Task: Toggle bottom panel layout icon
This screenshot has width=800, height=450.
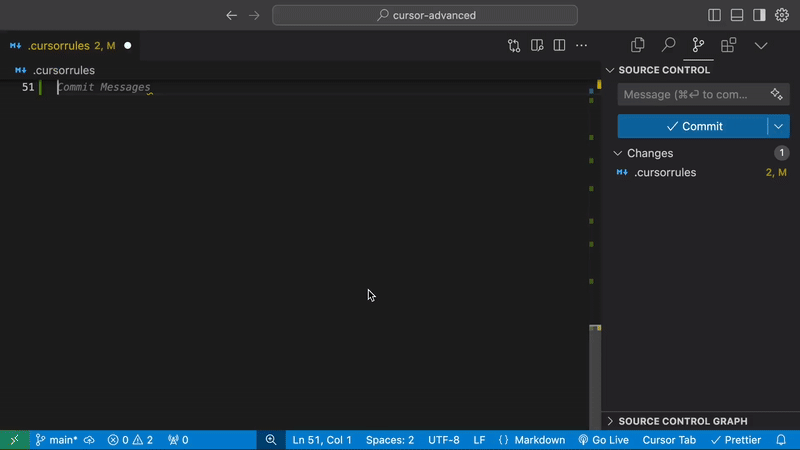Action: (737, 15)
